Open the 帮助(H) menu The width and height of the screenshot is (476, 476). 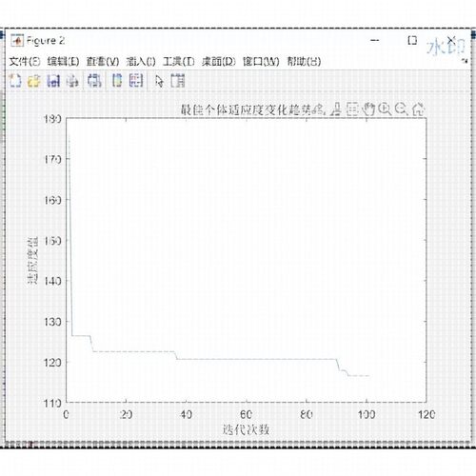point(304,62)
